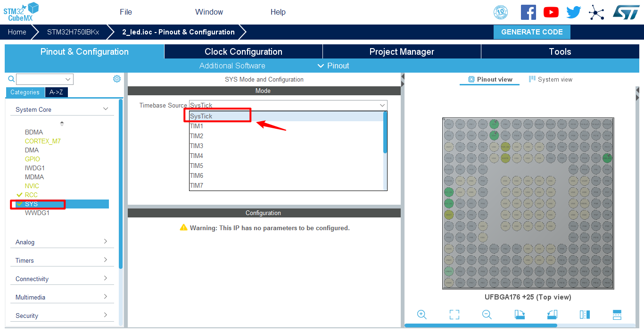
Task: Click the GENERATE CODE button
Action: tap(532, 32)
